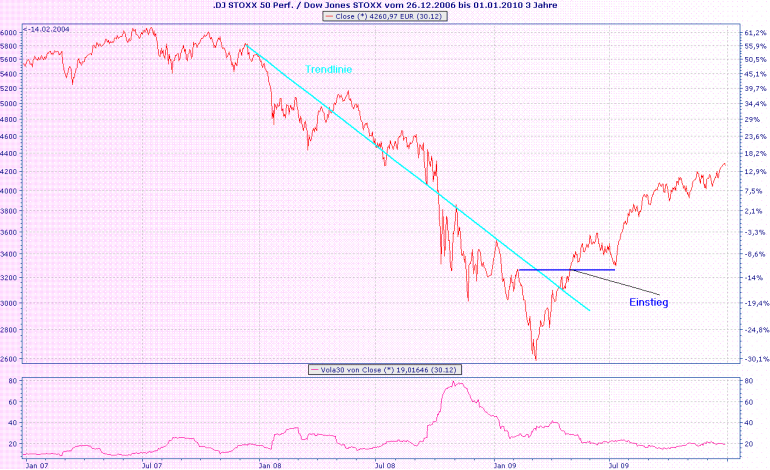Click the 3800 price axis label
Image resolution: width=770 pixels, height=470 pixels.
pos(8,211)
